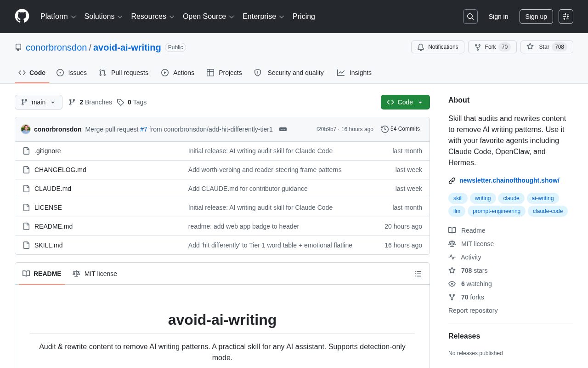Open the green Code dropdown arrow
The image size is (588, 368).
(420, 102)
